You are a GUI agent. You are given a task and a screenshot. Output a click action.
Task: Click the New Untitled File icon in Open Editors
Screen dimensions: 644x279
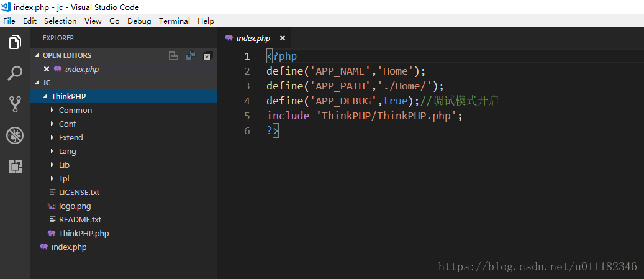[173, 56]
